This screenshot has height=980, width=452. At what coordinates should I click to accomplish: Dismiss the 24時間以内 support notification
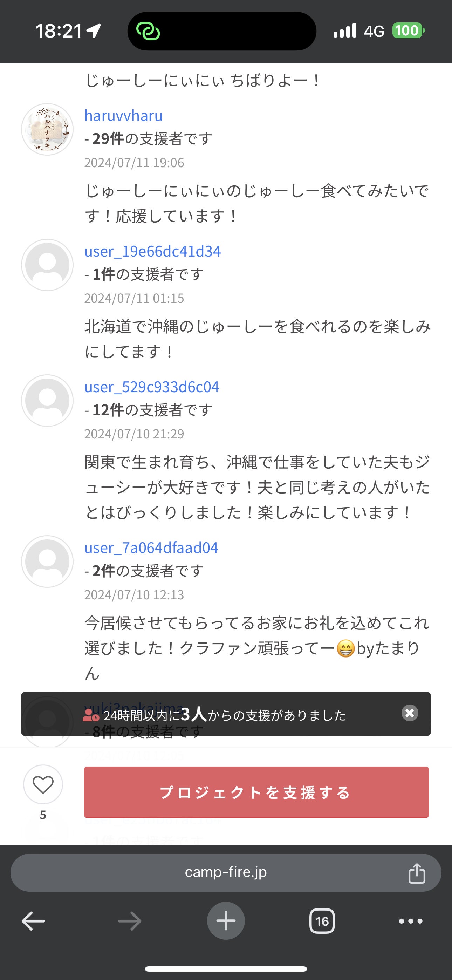(x=410, y=713)
